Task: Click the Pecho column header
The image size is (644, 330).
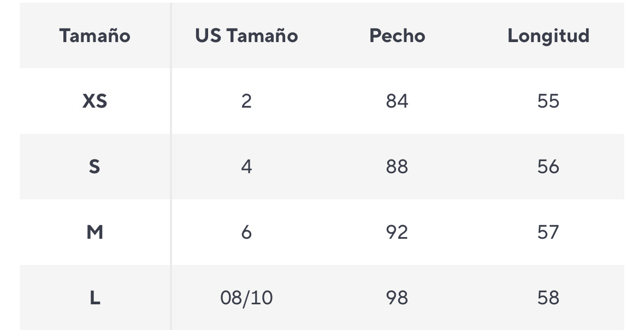Action: click(x=397, y=36)
